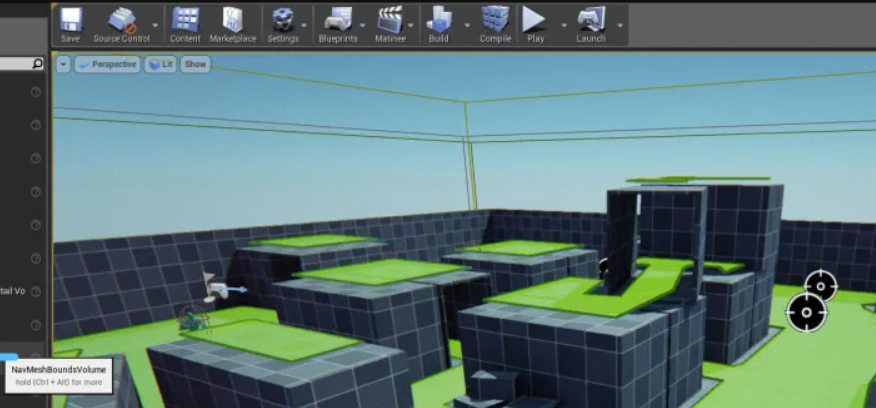Open the viewport options dropdown arrow
Image resolution: width=876 pixels, height=408 pixels.
point(63,64)
